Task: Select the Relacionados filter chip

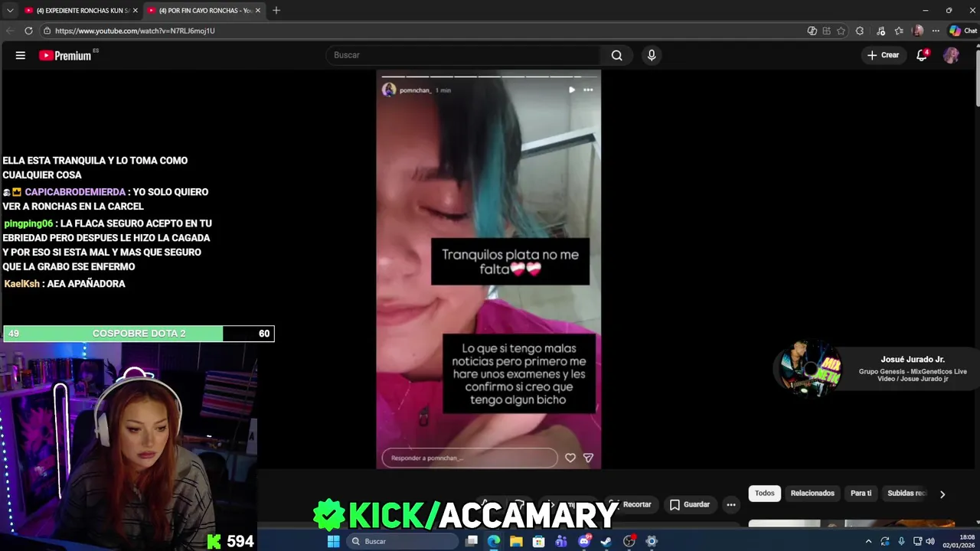Action: pos(812,494)
